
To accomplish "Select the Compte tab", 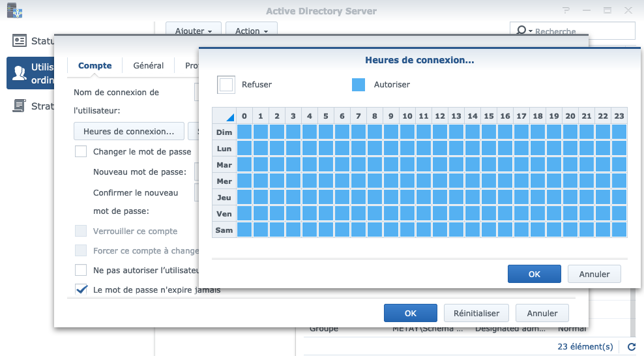I will pos(95,65).
